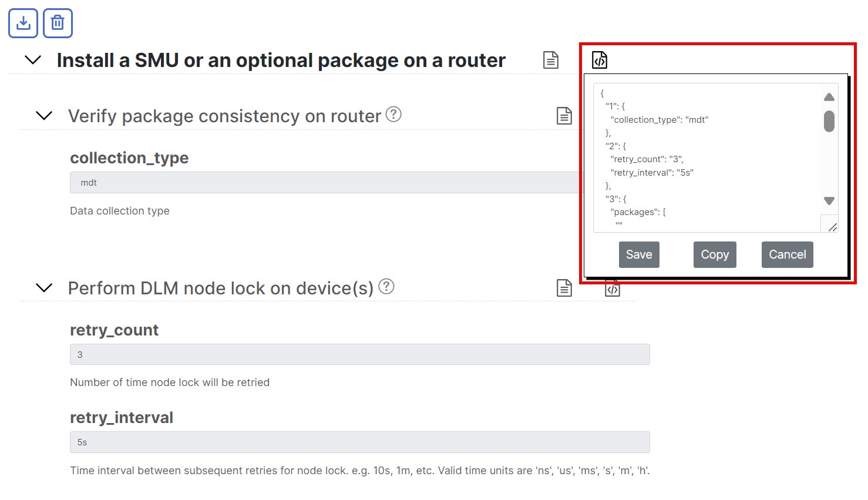The image size is (868, 500).
Task: Click code icon for Perform DLM node lock
Action: coord(613,289)
